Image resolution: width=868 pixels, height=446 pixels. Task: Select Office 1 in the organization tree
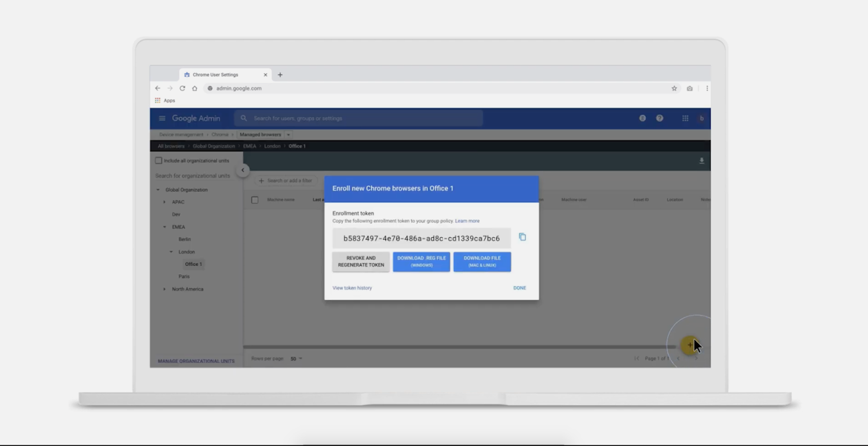click(x=193, y=265)
